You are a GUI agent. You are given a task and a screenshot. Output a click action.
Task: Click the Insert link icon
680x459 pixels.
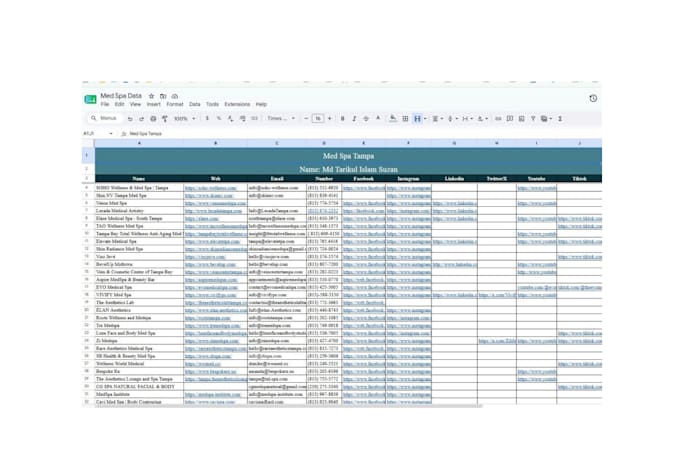click(x=498, y=118)
